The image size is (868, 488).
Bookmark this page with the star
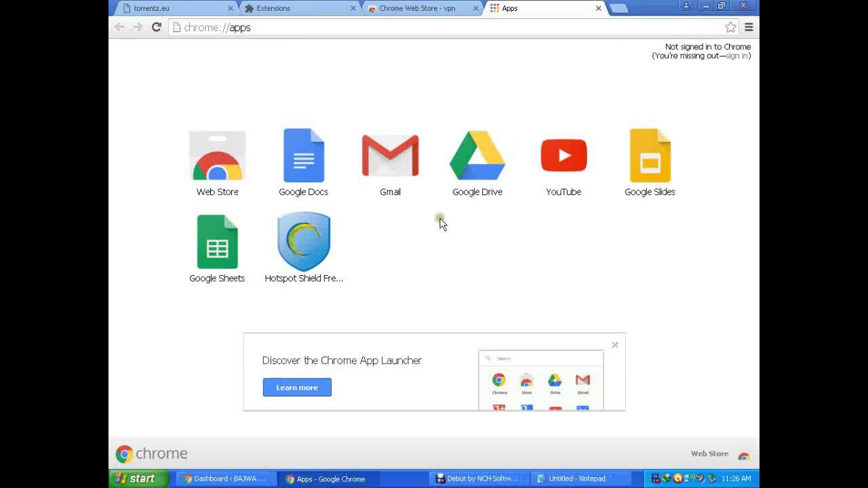[x=730, y=27]
